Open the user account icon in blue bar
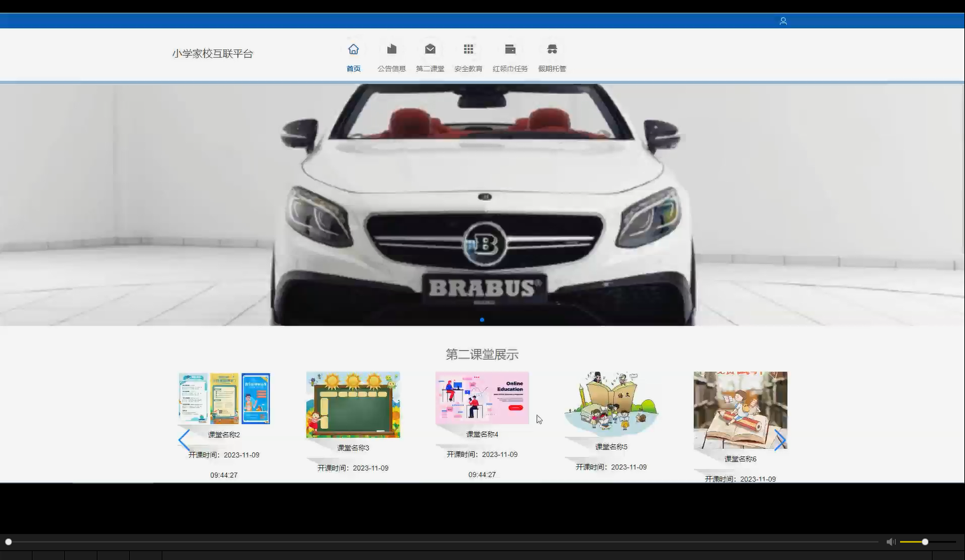Viewport: 965px width, 560px height. 783,21
